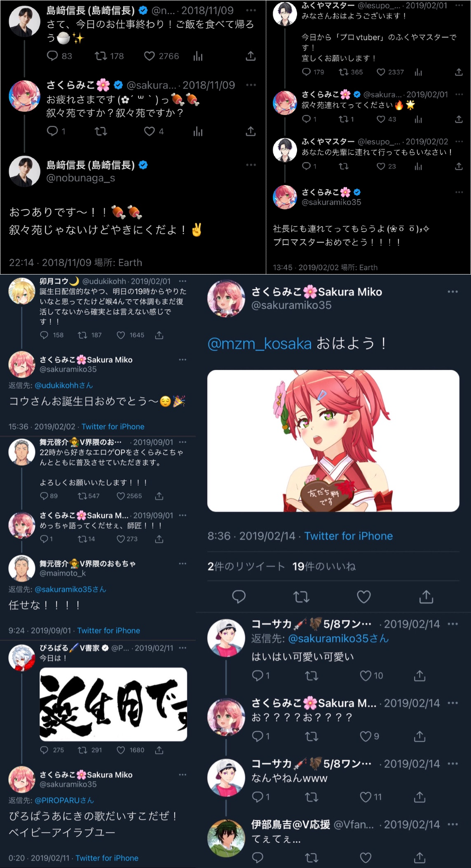471x868 pixels.
Task: Open the Sakura Miko chocolate heart image
Action: click(333, 441)
